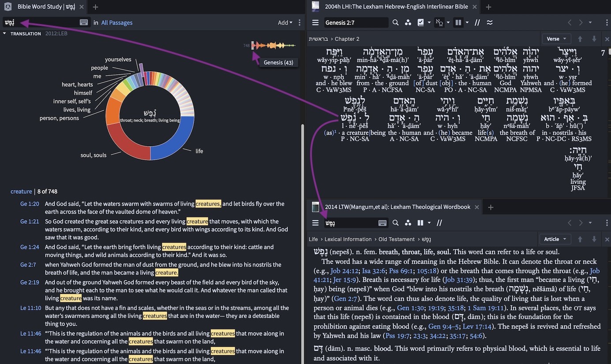611x364 pixels.
Task: Toggle multi-column view in the Interlinear Bible toolbar
Action: (x=458, y=23)
